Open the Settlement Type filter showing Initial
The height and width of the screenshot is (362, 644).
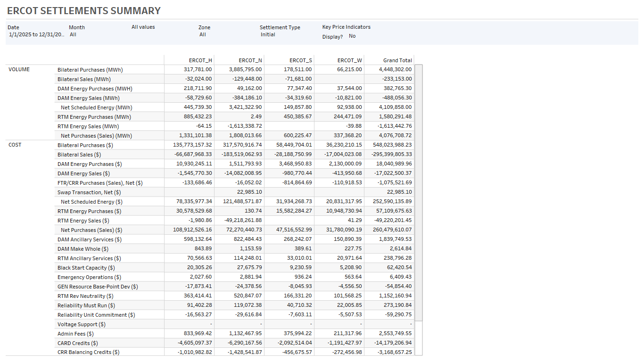click(268, 34)
